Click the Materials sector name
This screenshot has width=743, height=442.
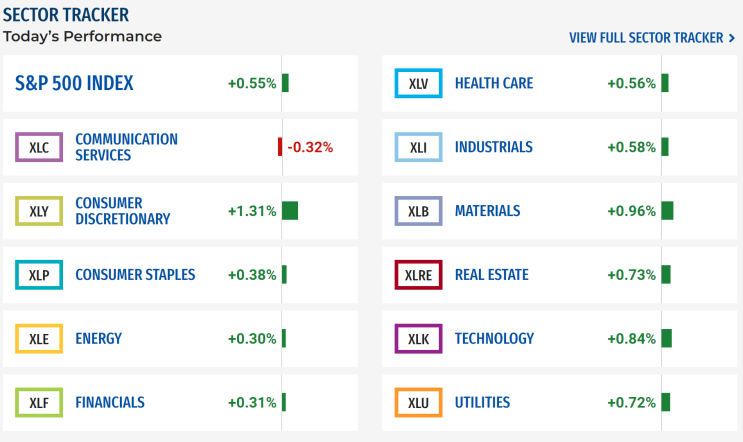[487, 211]
